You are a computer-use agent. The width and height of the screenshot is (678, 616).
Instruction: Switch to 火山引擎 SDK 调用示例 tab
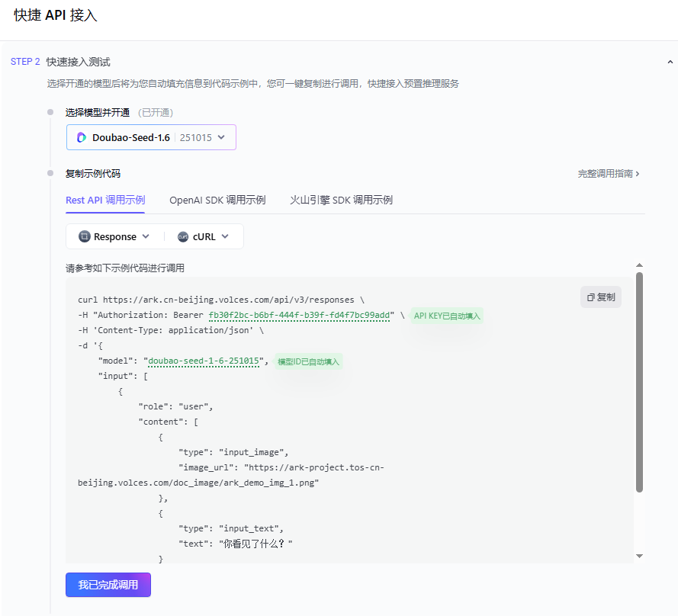point(341,201)
